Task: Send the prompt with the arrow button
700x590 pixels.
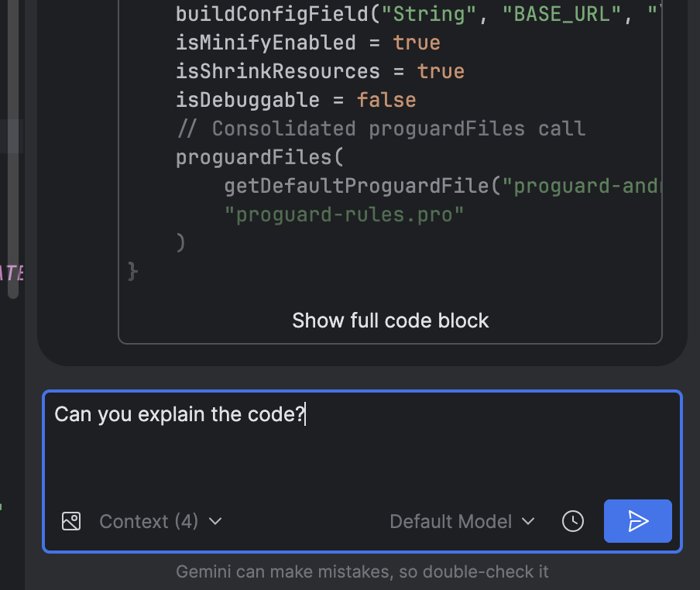Action: [637, 521]
